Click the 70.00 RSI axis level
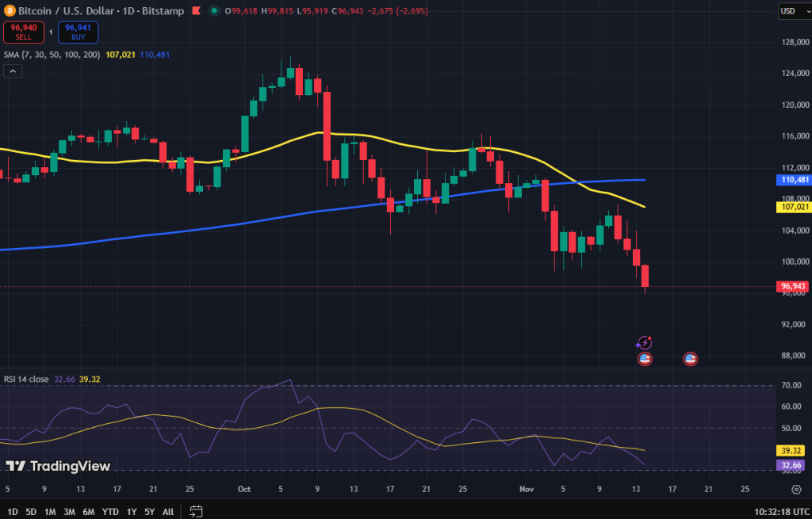 (x=791, y=386)
